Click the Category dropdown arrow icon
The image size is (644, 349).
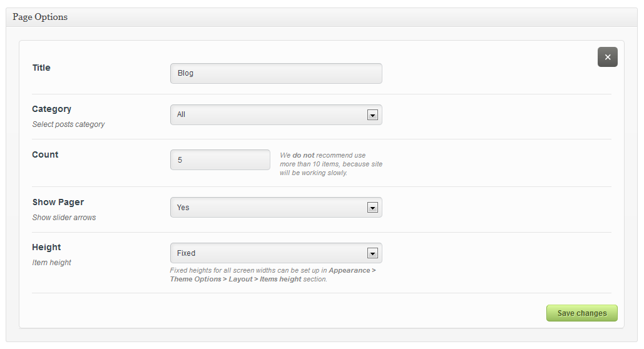(x=372, y=115)
